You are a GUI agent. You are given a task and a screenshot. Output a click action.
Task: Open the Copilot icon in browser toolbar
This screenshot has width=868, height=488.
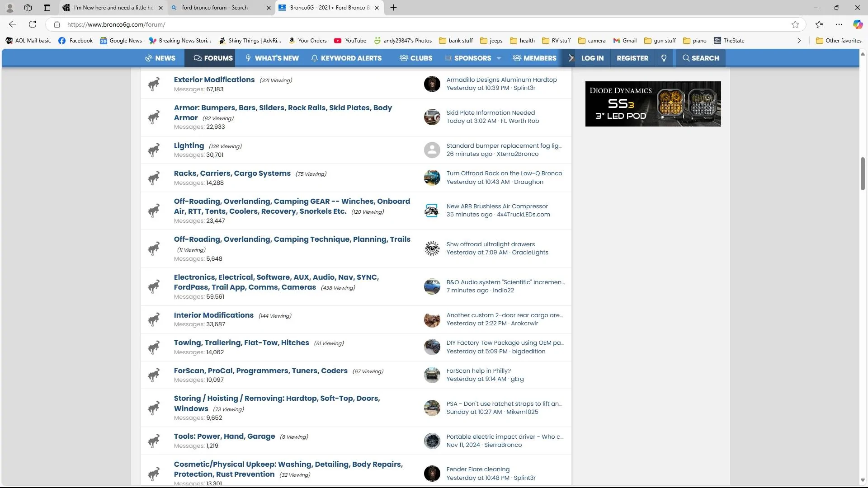(x=858, y=24)
